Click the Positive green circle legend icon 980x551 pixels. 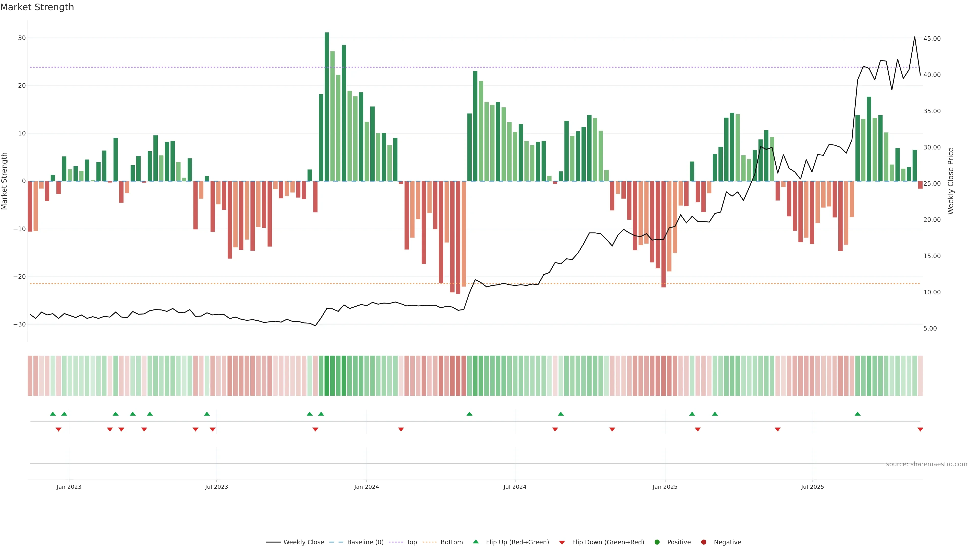[657, 542]
